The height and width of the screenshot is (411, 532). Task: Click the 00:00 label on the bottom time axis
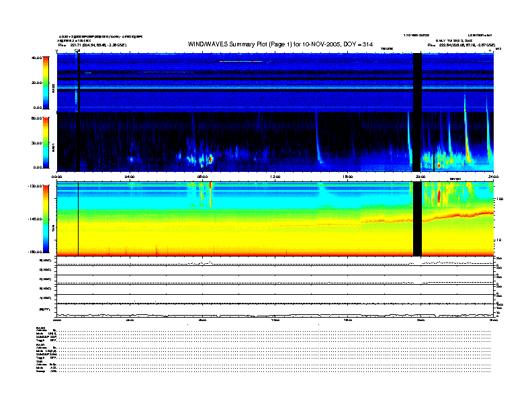click(57, 320)
